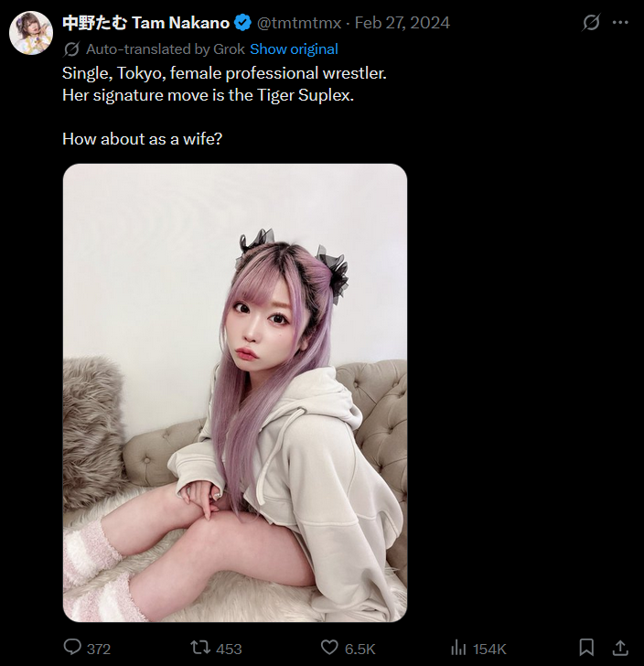The width and height of the screenshot is (644, 666).
Task: Click the blue verified checkmark badge
Action: tap(243, 22)
